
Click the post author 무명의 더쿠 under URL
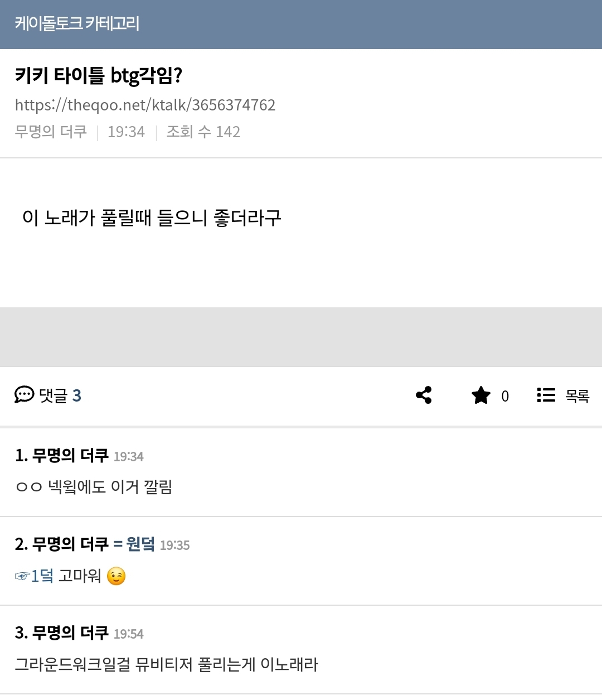[51, 132]
